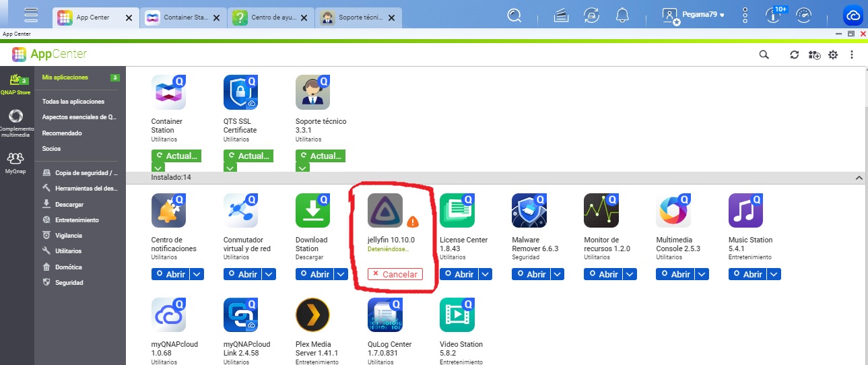868x365 pixels.
Task: Collapse the Instalado:14 section chevron
Action: tap(859, 178)
